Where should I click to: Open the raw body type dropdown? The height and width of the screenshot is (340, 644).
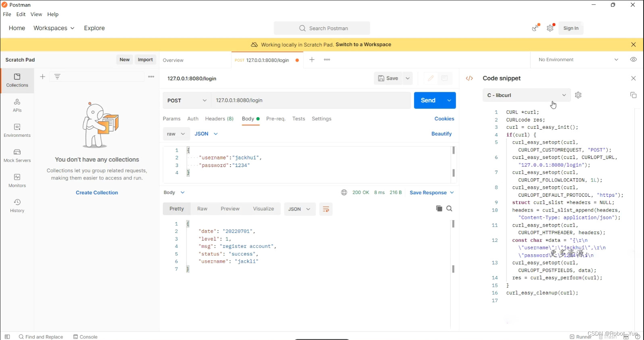pos(176,134)
